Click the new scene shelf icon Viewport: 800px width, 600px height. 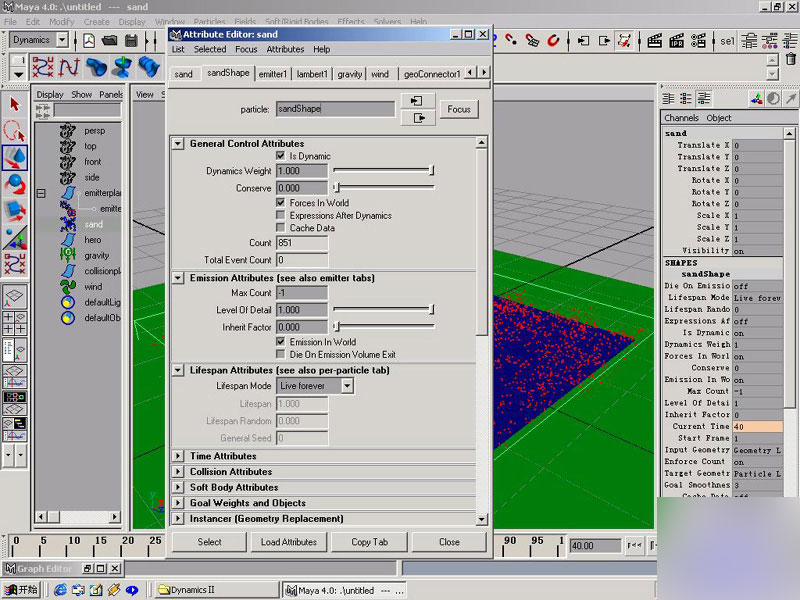pyautogui.click(x=89, y=40)
